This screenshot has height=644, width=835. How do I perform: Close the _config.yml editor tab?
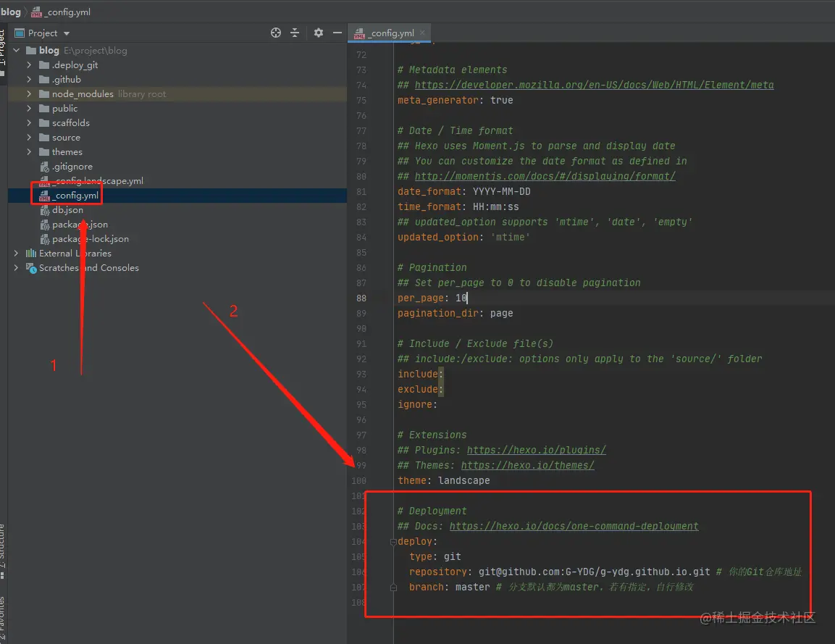click(422, 33)
